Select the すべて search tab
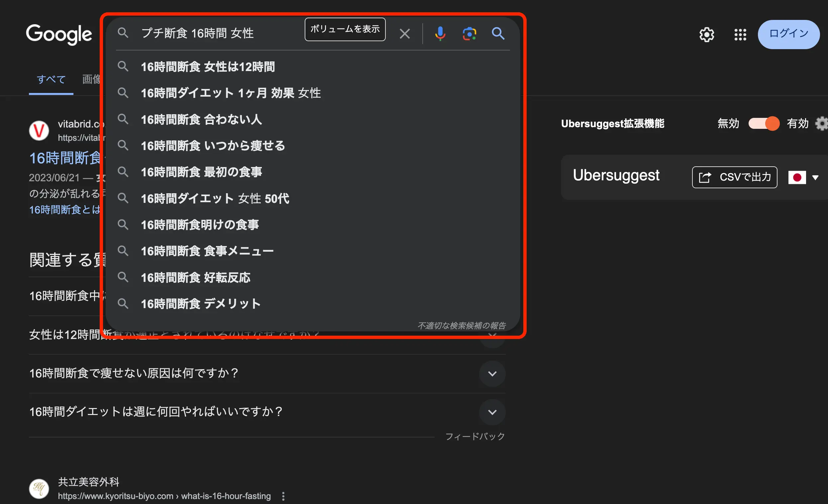The image size is (828, 504). (x=51, y=79)
